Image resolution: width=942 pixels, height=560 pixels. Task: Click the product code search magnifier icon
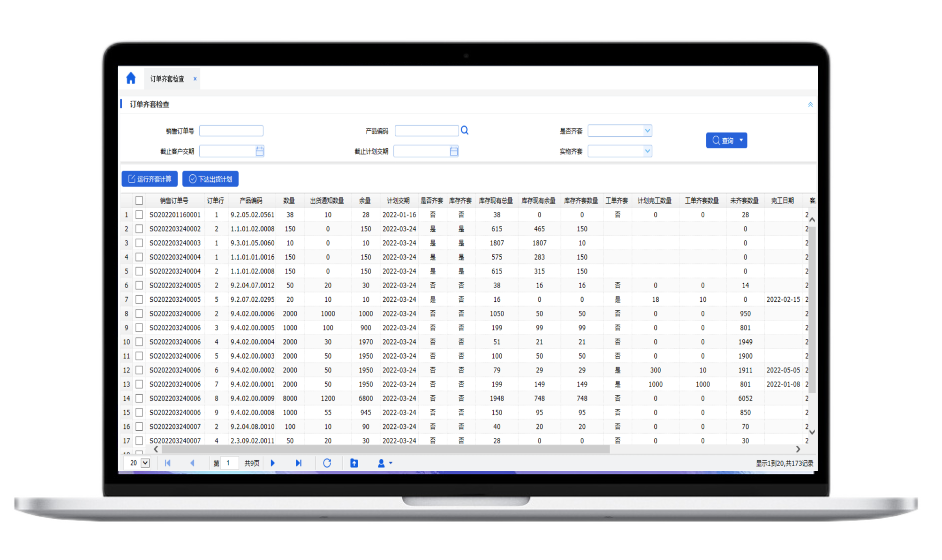(x=464, y=131)
